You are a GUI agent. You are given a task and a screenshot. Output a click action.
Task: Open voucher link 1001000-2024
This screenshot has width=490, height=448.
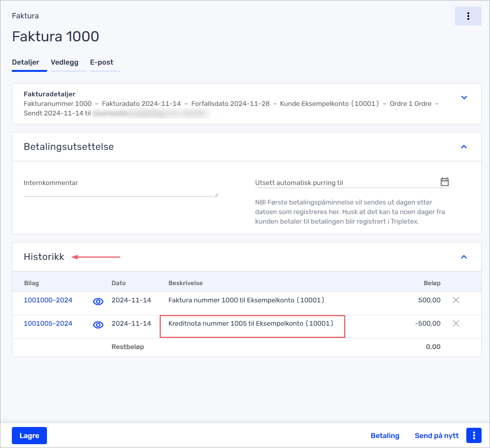pyautogui.click(x=48, y=300)
